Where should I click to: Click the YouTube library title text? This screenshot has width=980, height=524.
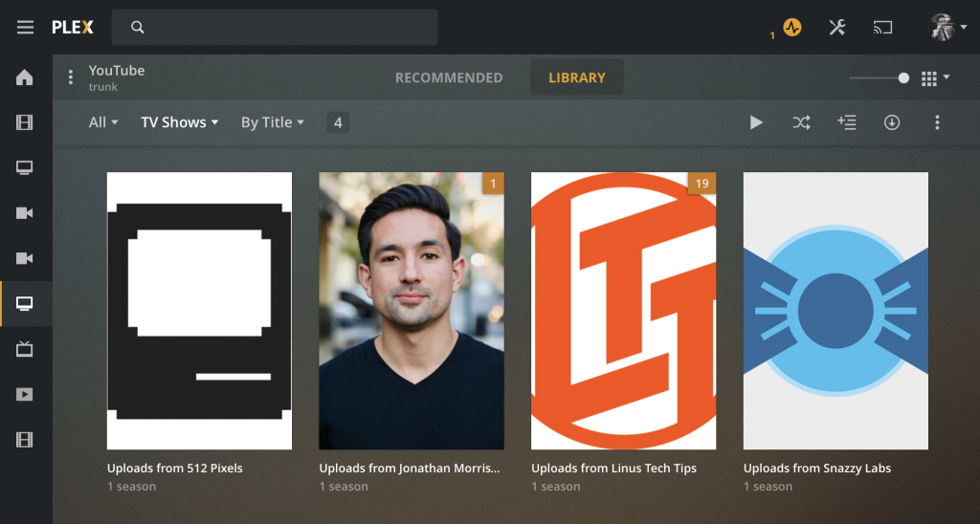click(x=116, y=70)
